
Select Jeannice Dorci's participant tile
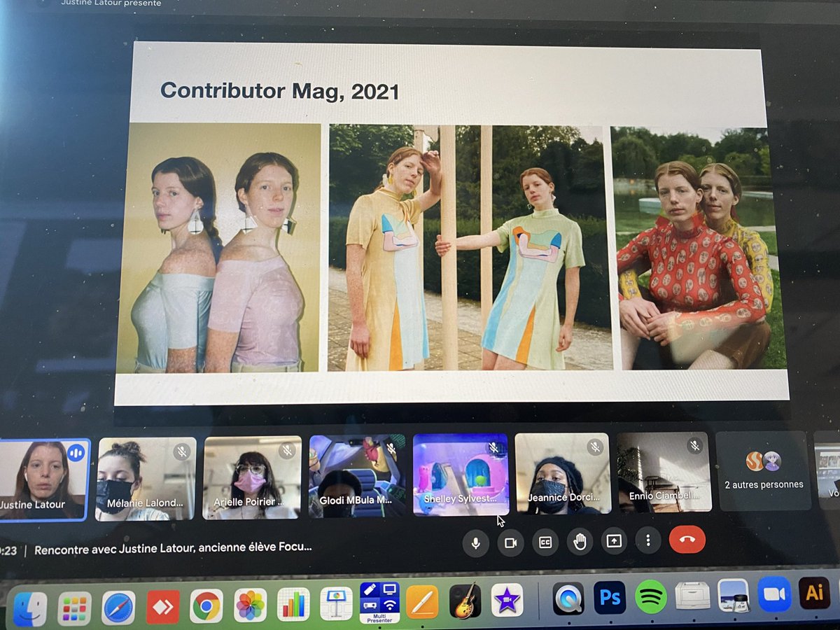click(563, 473)
